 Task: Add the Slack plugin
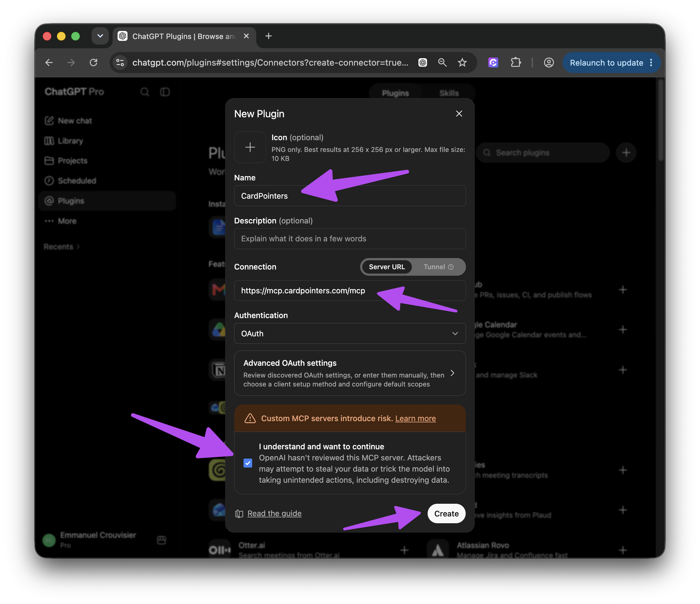click(623, 369)
